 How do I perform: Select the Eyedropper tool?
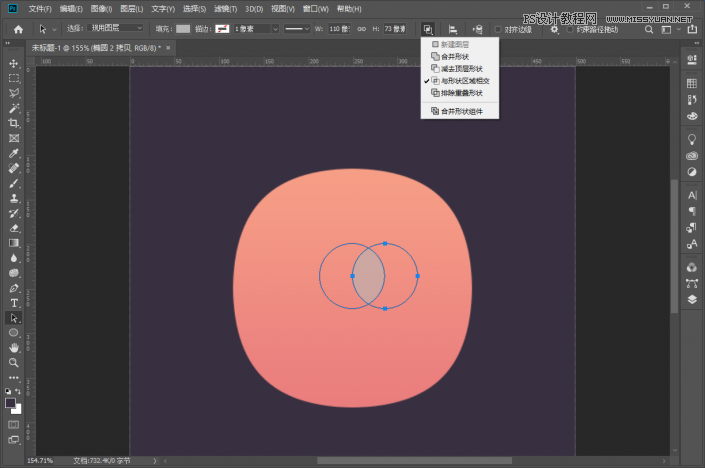pyautogui.click(x=14, y=153)
